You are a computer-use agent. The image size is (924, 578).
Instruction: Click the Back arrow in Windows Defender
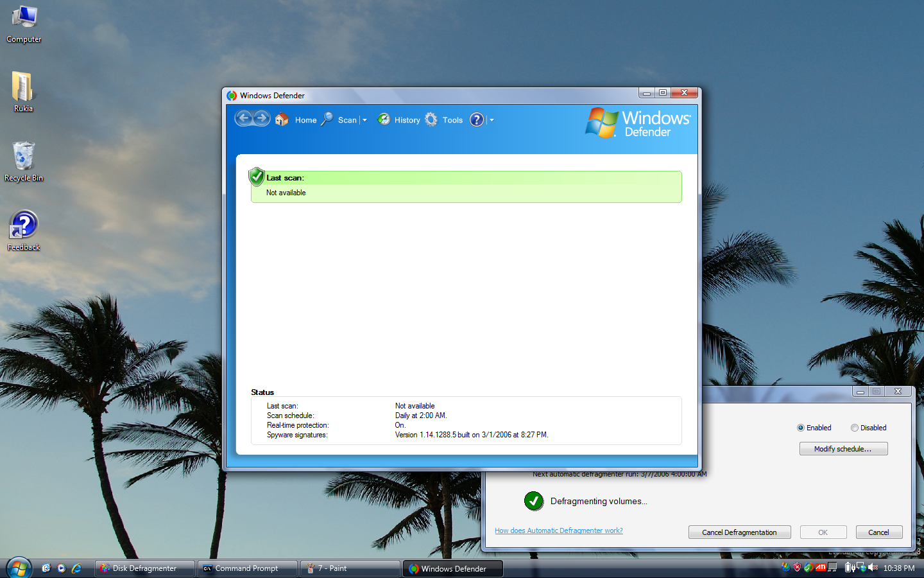(243, 119)
